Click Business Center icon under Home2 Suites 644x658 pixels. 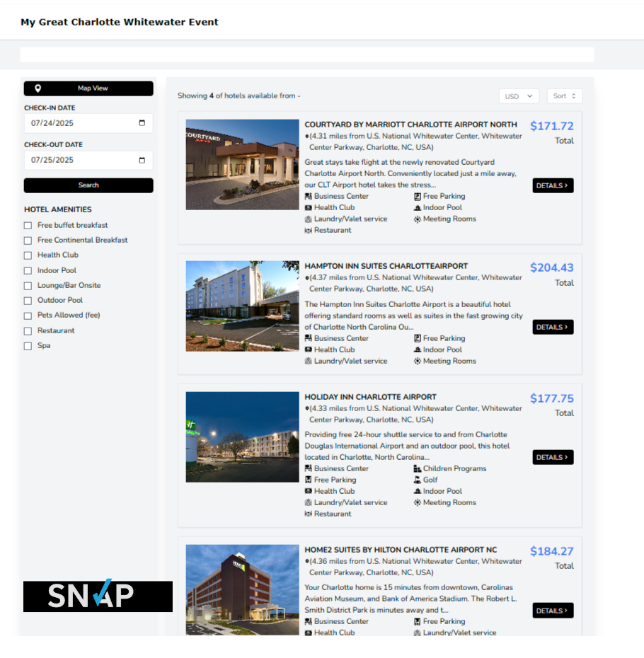[x=308, y=621]
